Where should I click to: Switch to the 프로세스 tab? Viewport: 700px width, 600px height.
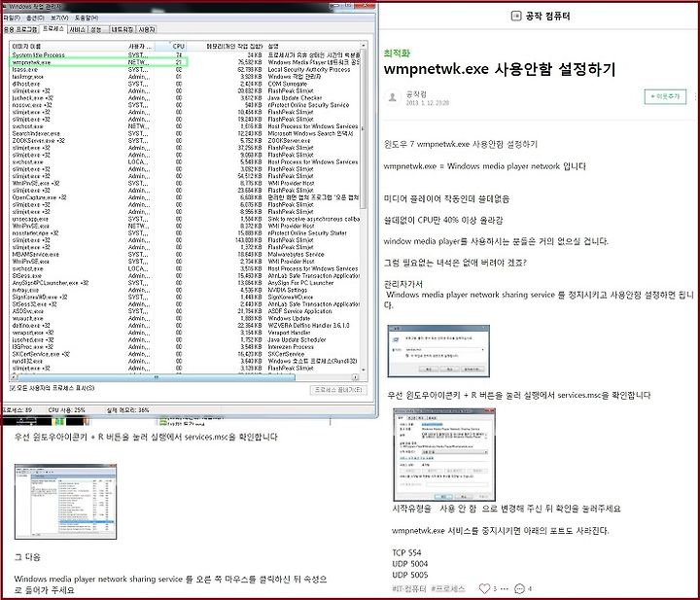(53, 28)
